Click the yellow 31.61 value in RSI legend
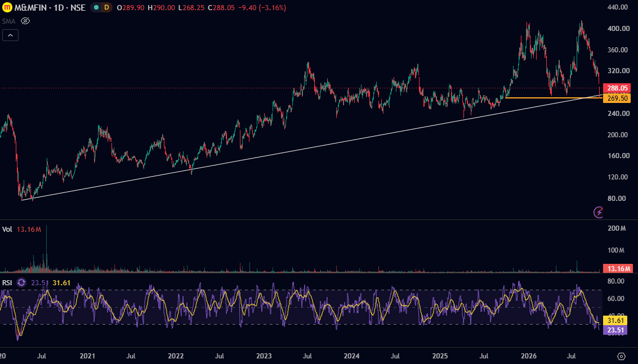 (x=61, y=282)
